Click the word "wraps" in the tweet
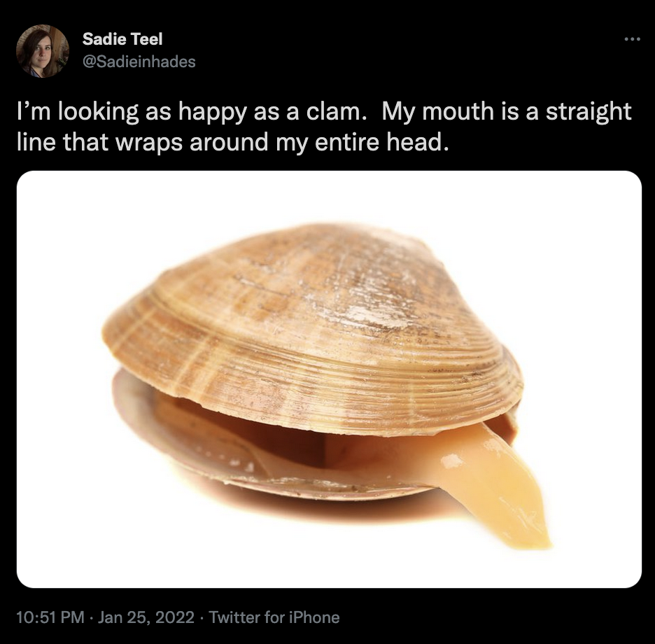655x644 pixels. click(x=149, y=143)
